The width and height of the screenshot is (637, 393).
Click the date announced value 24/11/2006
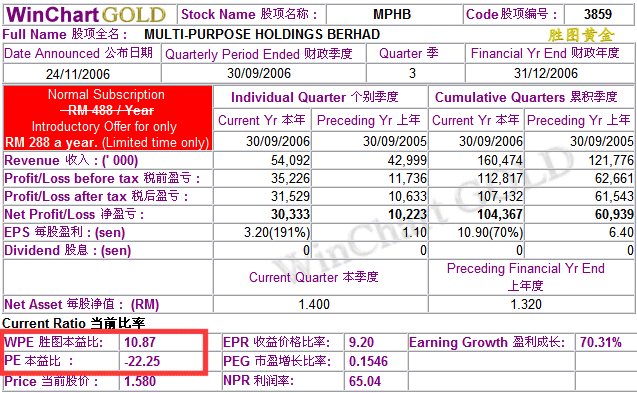(78, 74)
